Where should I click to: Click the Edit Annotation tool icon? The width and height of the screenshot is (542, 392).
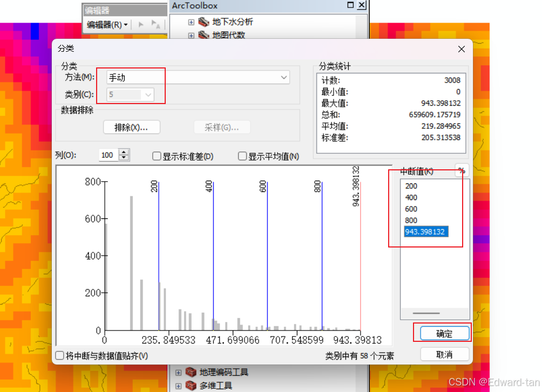point(155,24)
